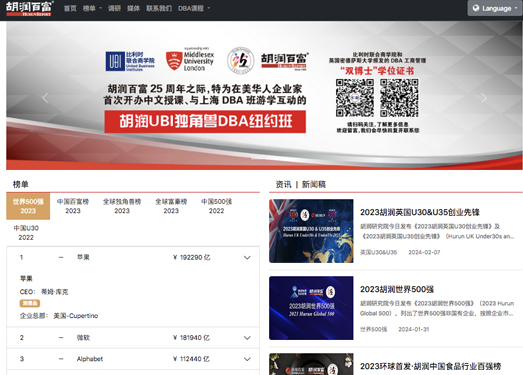Screen dimensions: 523x375
Task: Open the 媒体 menu item
Action: (x=133, y=8)
